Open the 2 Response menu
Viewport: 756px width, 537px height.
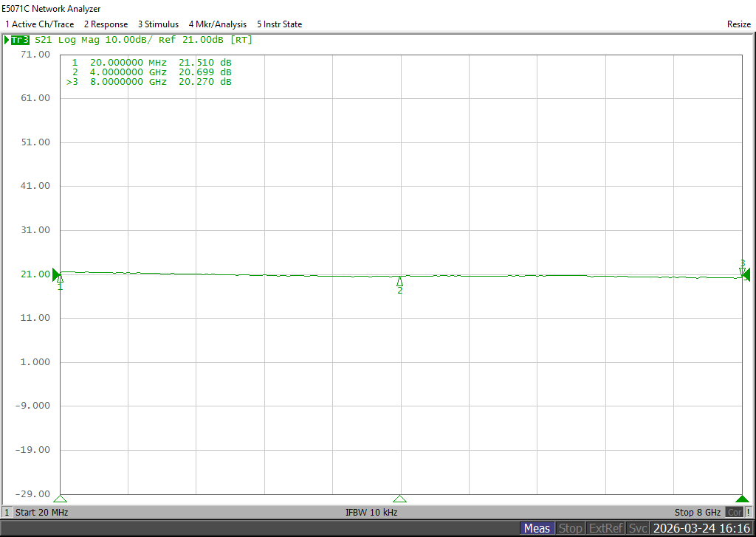[106, 24]
